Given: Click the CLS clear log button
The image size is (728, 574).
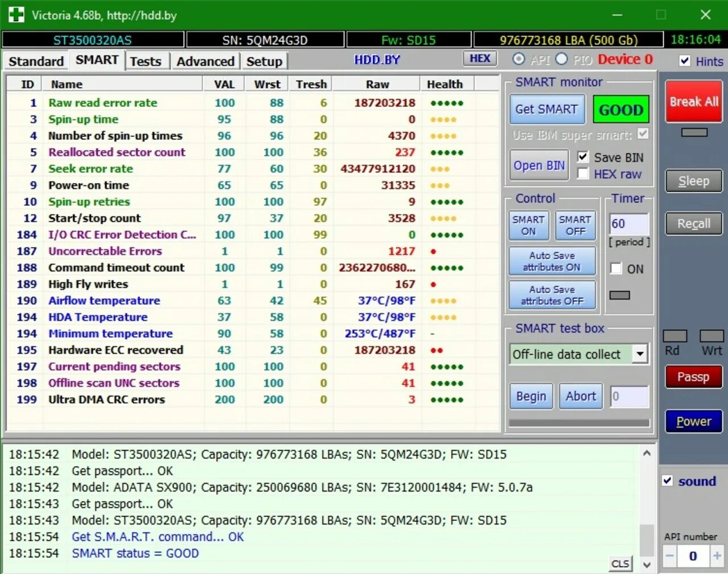Looking at the screenshot, I should [x=620, y=563].
